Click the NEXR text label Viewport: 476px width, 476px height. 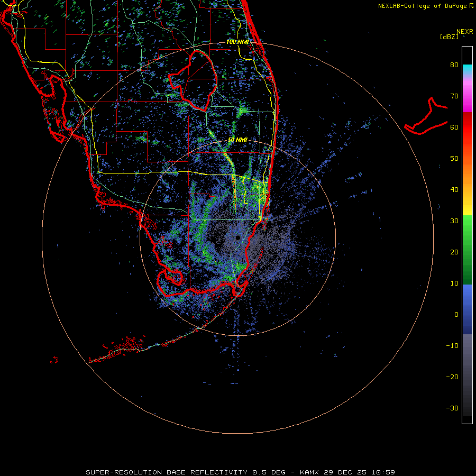click(464, 32)
